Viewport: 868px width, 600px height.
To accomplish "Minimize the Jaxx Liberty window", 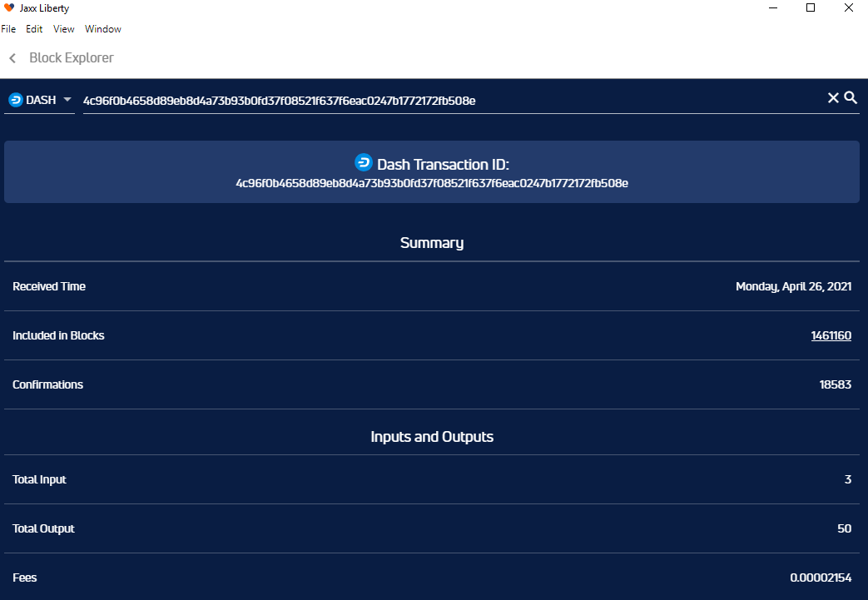I will tap(773, 7).
